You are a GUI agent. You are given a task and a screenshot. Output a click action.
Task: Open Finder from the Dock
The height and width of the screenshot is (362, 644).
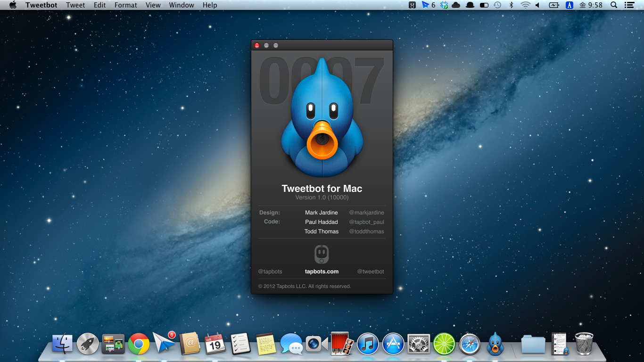62,344
